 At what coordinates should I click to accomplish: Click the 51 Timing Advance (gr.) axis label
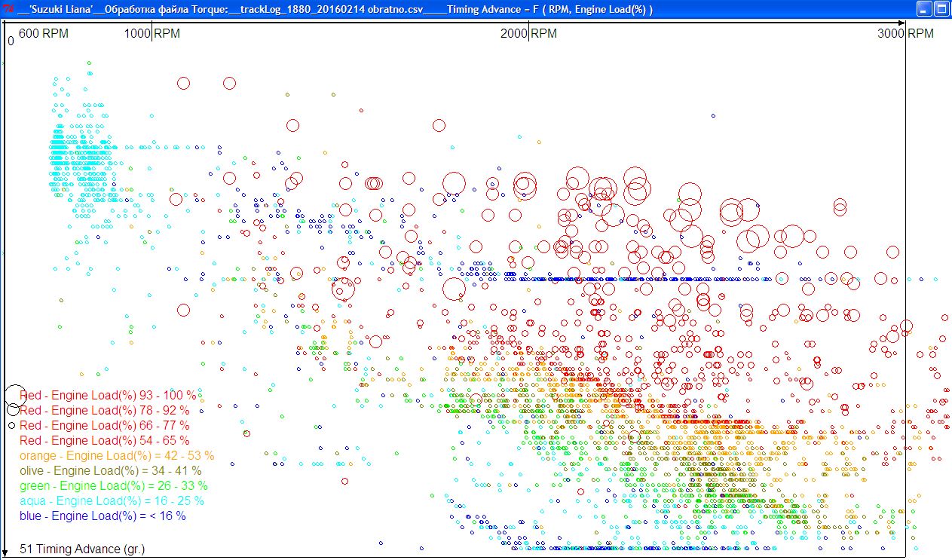[x=82, y=549]
